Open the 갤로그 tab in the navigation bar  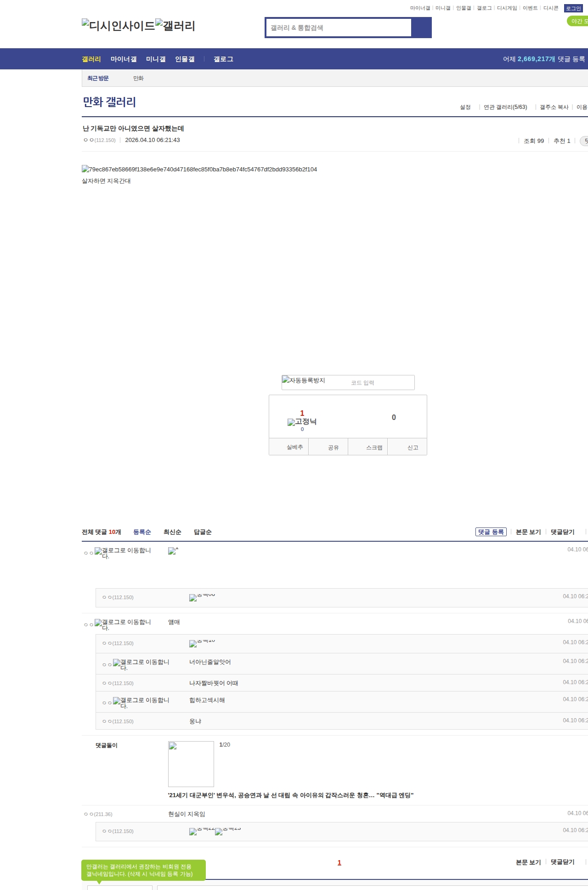tap(223, 59)
